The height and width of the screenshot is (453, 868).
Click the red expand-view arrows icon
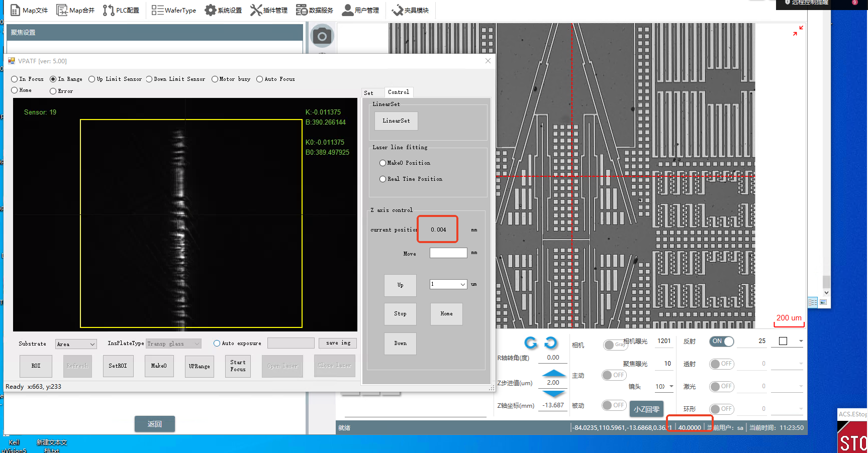798,31
